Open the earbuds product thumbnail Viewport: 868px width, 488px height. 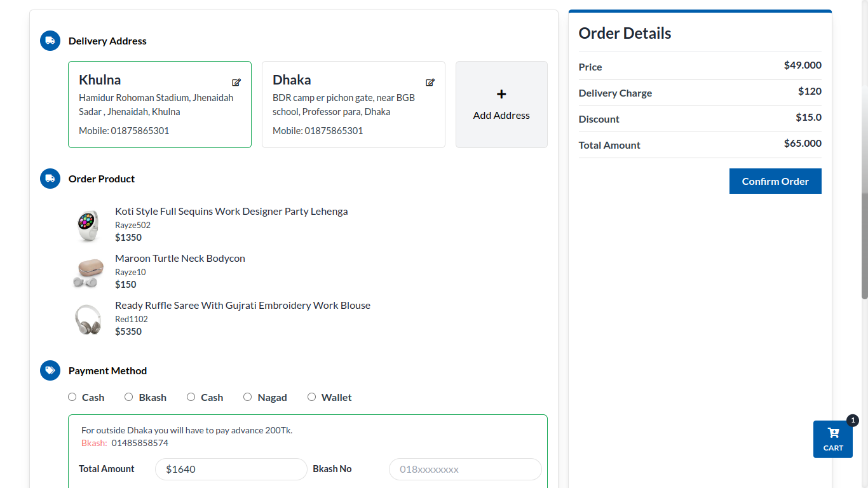88,272
